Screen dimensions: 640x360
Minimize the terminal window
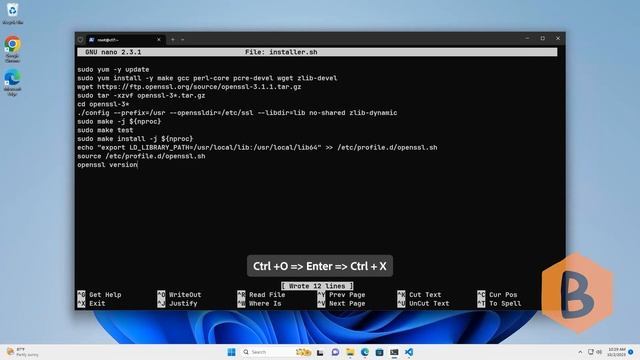pyautogui.click(x=527, y=38)
